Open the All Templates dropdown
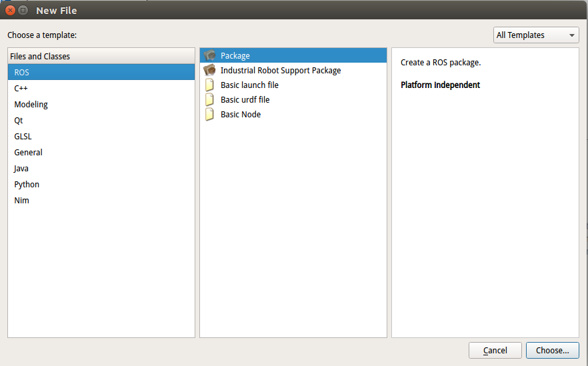Screen dimensions: 588x366 coord(536,35)
